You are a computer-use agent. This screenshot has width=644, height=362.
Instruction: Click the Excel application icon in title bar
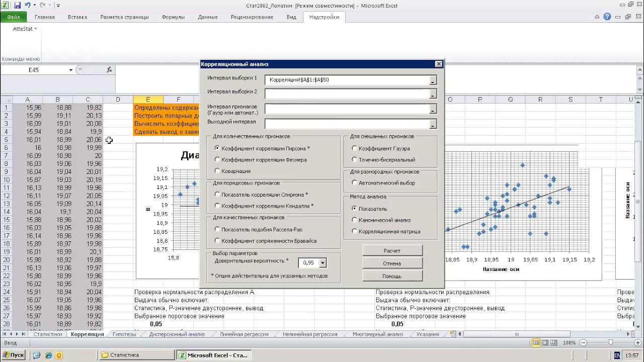coord(6,6)
